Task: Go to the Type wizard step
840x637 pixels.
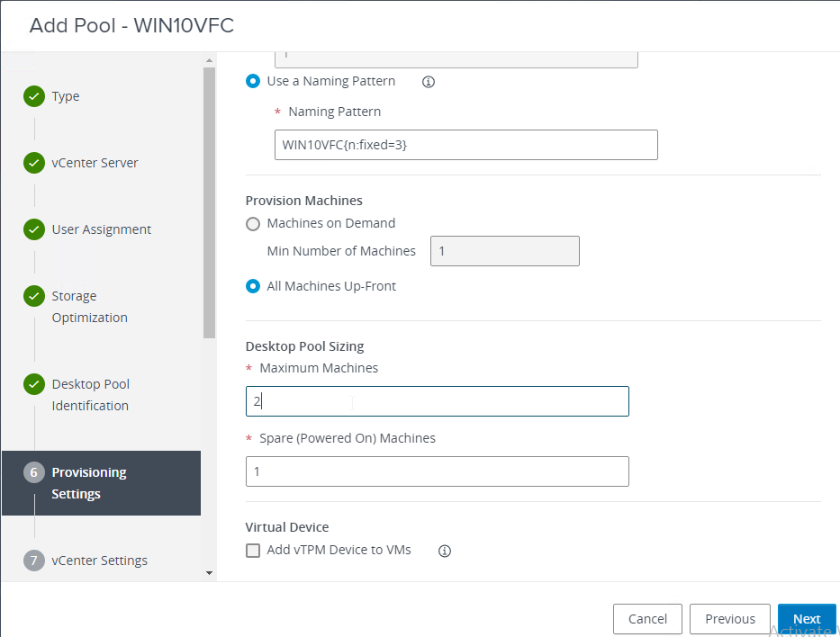Action: 66,96
